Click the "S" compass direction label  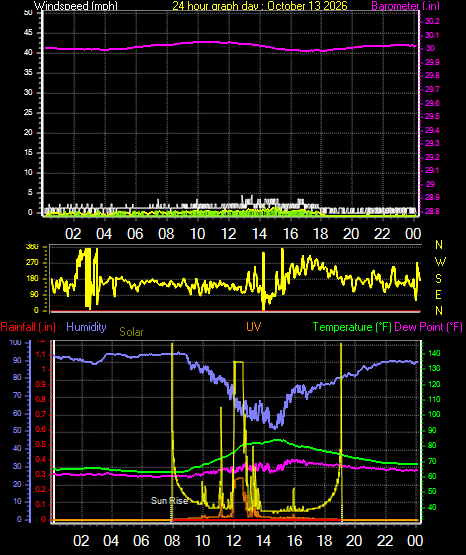point(438,279)
